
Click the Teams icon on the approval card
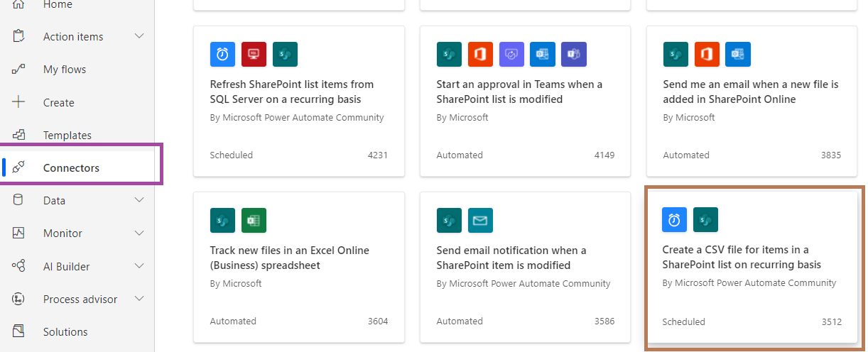click(x=574, y=54)
